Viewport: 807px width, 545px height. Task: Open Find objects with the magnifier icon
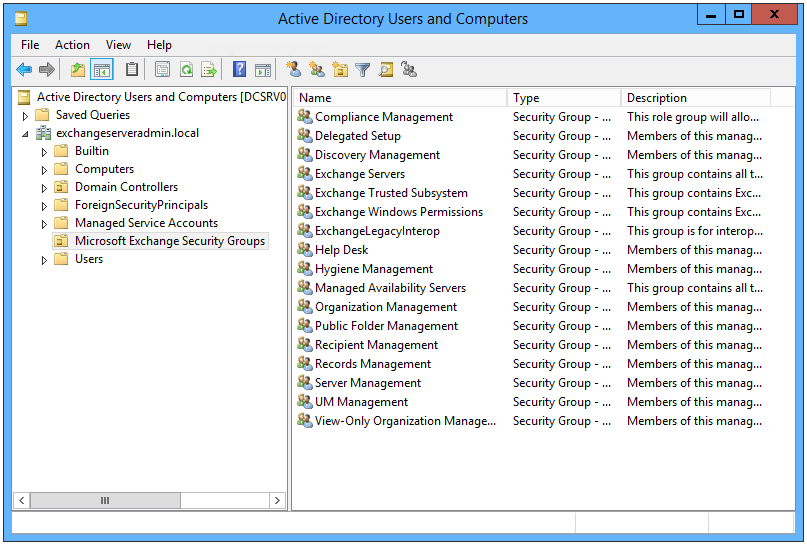click(x=386, y=69)
